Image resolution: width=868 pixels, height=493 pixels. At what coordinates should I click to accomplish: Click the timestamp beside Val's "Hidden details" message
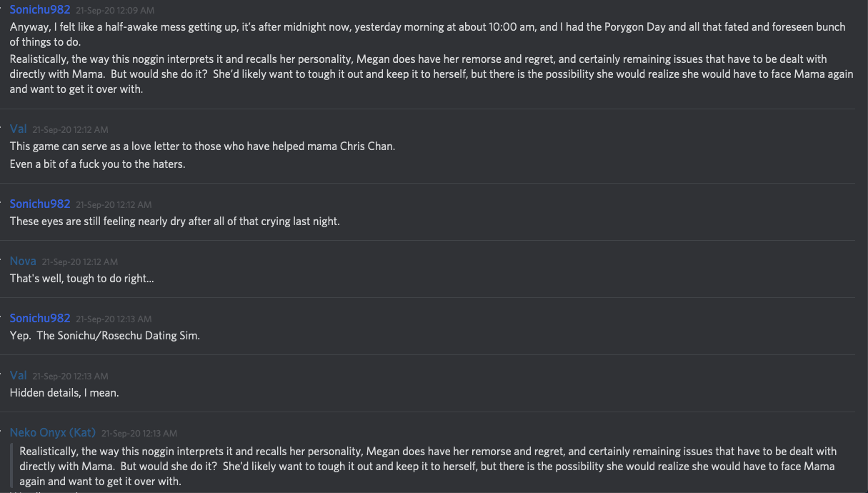tap(70, 377)
